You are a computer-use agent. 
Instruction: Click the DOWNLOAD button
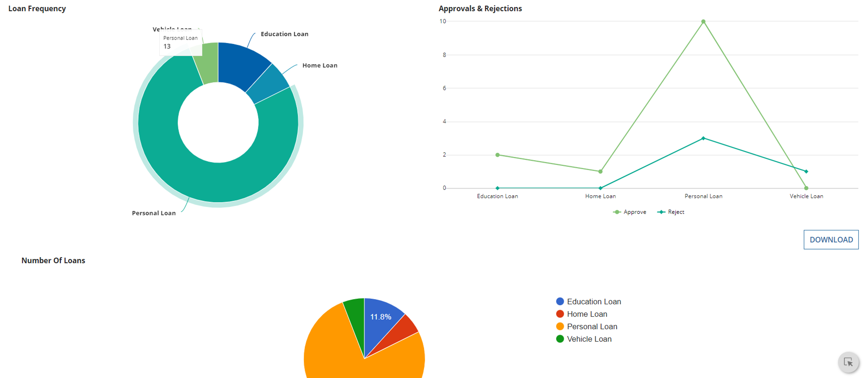831,240
